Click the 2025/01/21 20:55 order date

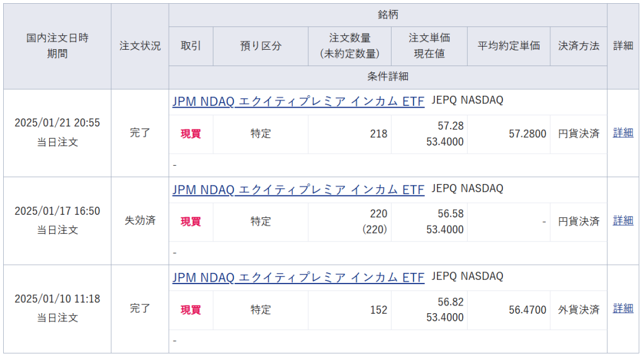[57, 123]
